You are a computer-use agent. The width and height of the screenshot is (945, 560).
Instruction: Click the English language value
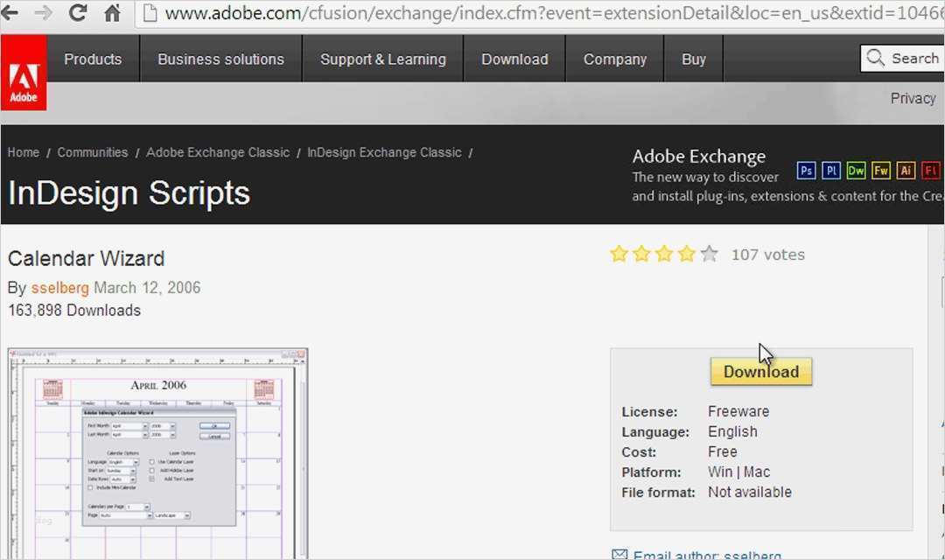click(732, 431)
